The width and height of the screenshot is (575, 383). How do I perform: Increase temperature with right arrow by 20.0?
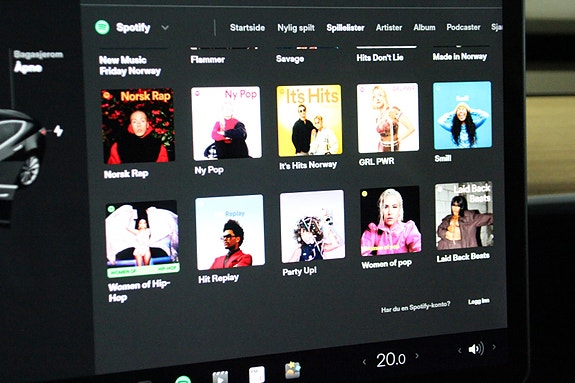point(417,355)
